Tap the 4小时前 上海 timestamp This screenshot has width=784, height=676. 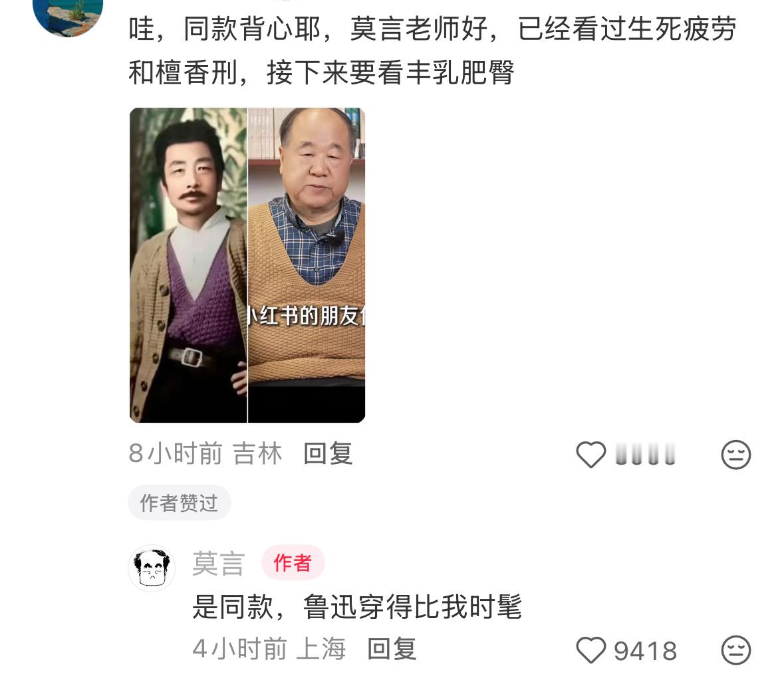point(269,649)
